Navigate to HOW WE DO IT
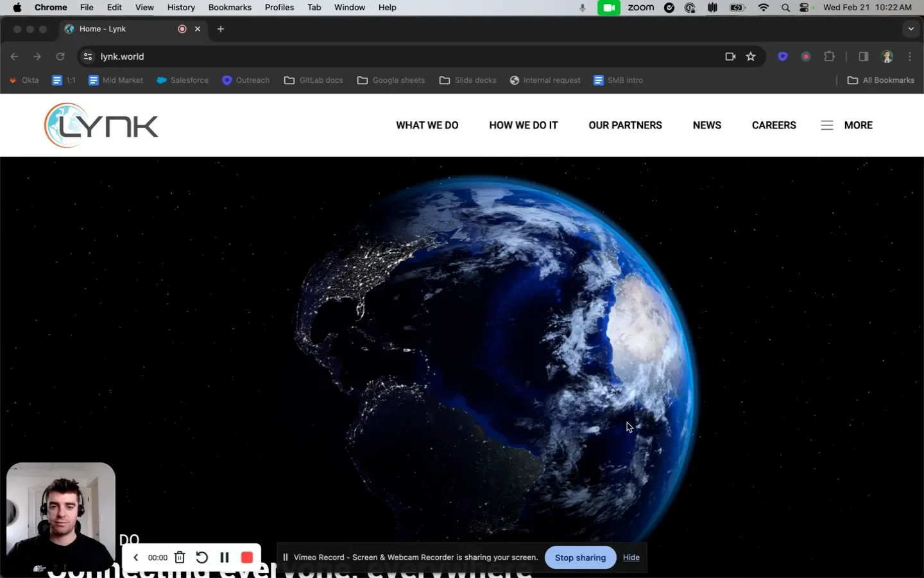Screen dimensions: 924x578 524,125
